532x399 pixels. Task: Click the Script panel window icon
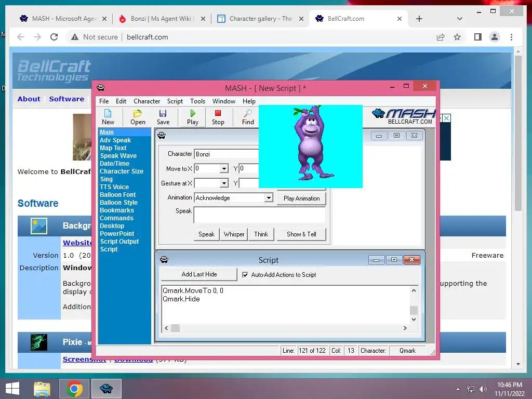tap(164, 260)
